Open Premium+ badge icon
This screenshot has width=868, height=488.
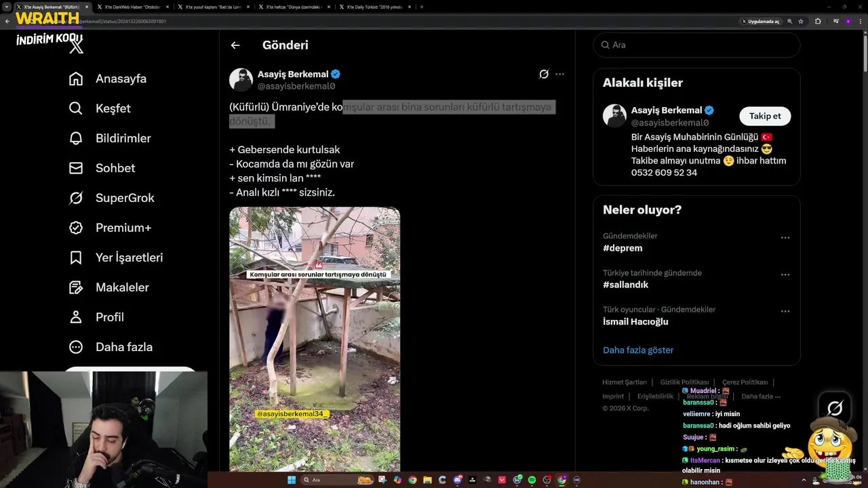point(76,228)
